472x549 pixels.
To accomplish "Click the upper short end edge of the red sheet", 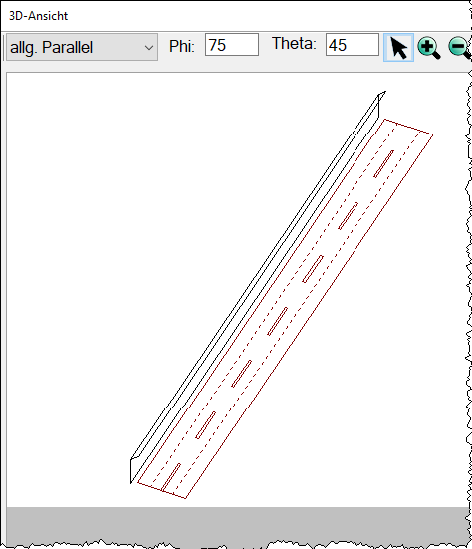I will point(409,127).
